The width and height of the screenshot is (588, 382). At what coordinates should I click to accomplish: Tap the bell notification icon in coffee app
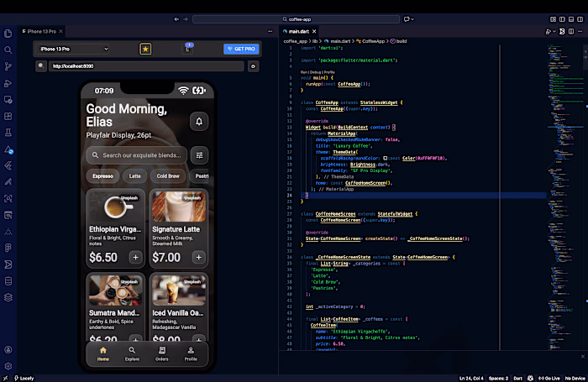(x=199, y=122)
